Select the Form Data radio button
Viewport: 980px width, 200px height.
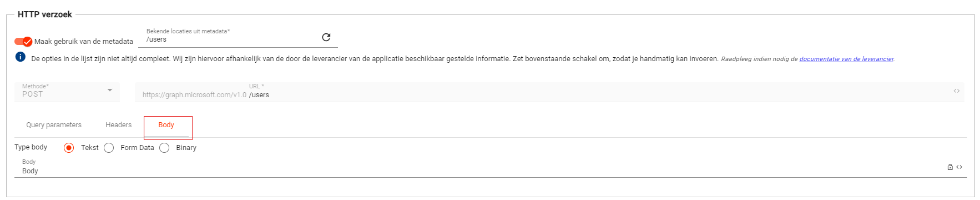click(x=109, y=148)
